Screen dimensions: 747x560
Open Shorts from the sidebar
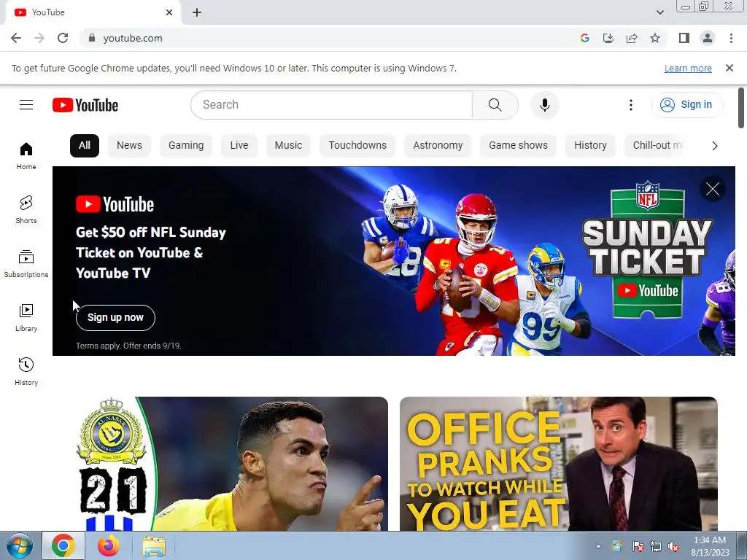tap(26, 209)
